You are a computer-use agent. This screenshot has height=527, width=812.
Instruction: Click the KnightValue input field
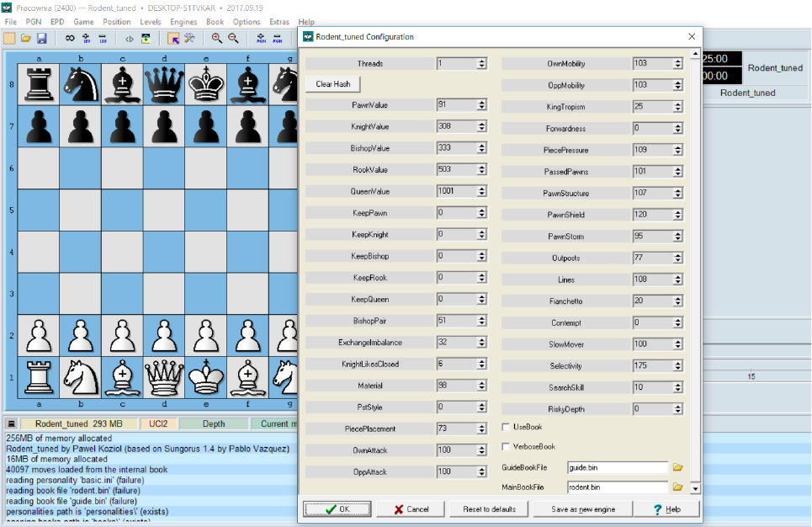click(x=456, y=126)
